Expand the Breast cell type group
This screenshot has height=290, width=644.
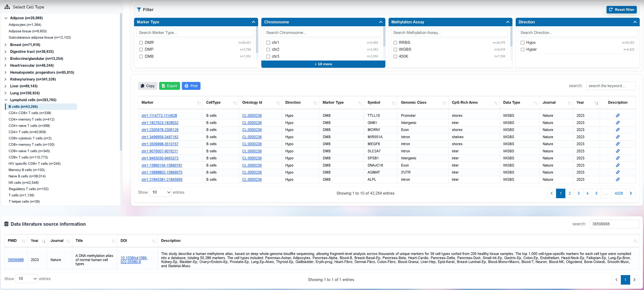click(6, 45)
